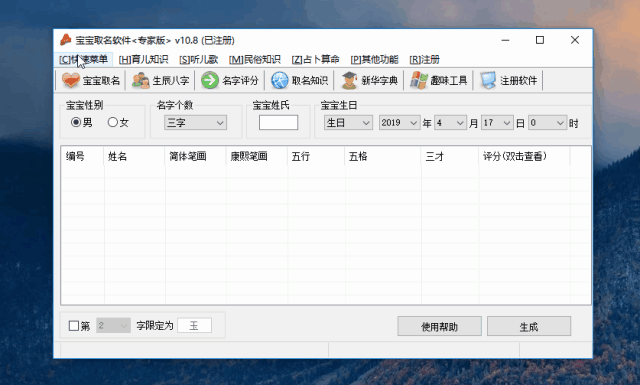Expand the 名字个数 三字 dropdown
This screenshot has width=640, height=385.
coord(196,122)
